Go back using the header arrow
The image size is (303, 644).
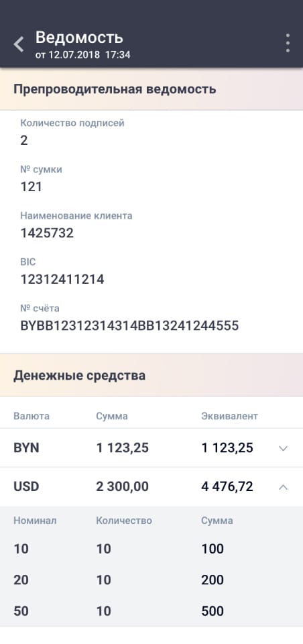pos(19,44)
